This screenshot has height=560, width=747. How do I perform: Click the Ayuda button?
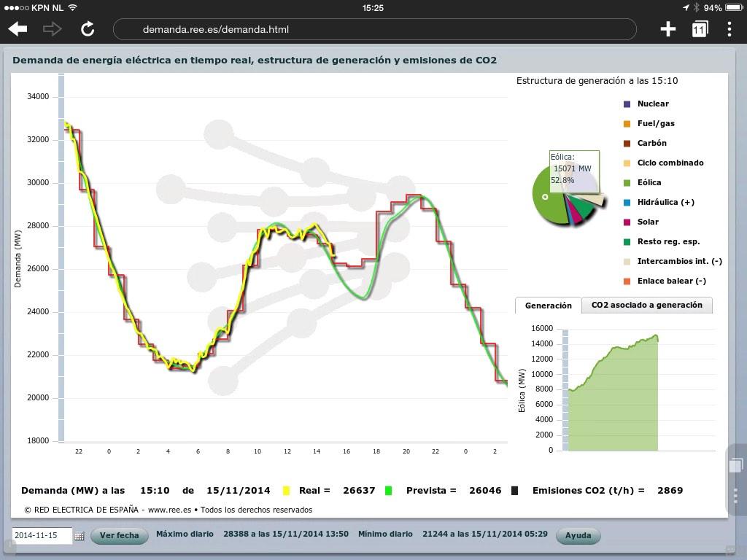point(578,535)
